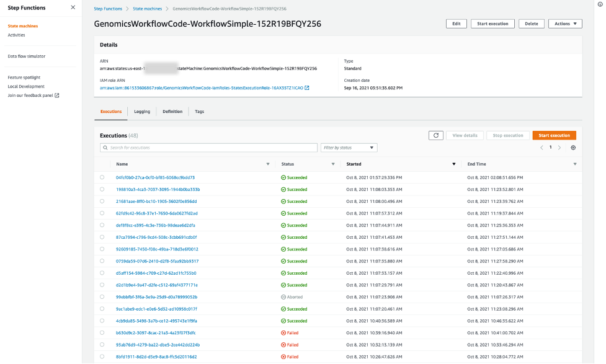The image size is (606, 364).
Task: Open execution d5aff154-5984-c709-c27d-62ad1fc755b0
Action: 156,273
